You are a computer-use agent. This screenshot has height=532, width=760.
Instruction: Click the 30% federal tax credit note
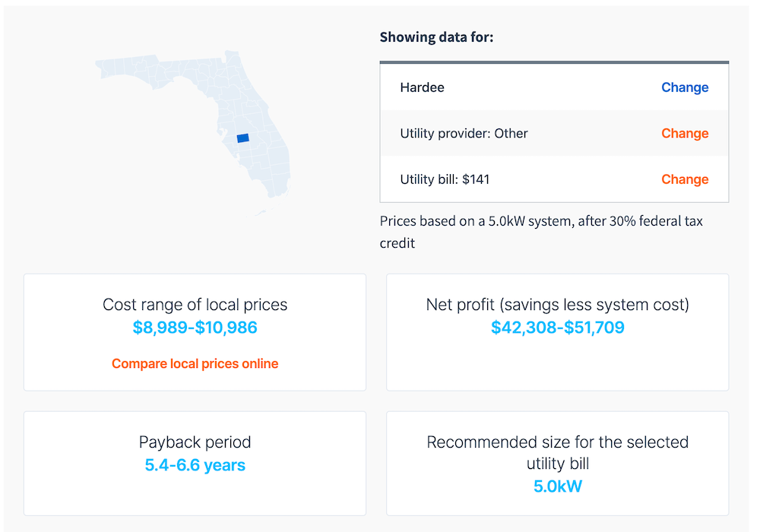pyautogui.click(x=541, y=232)
